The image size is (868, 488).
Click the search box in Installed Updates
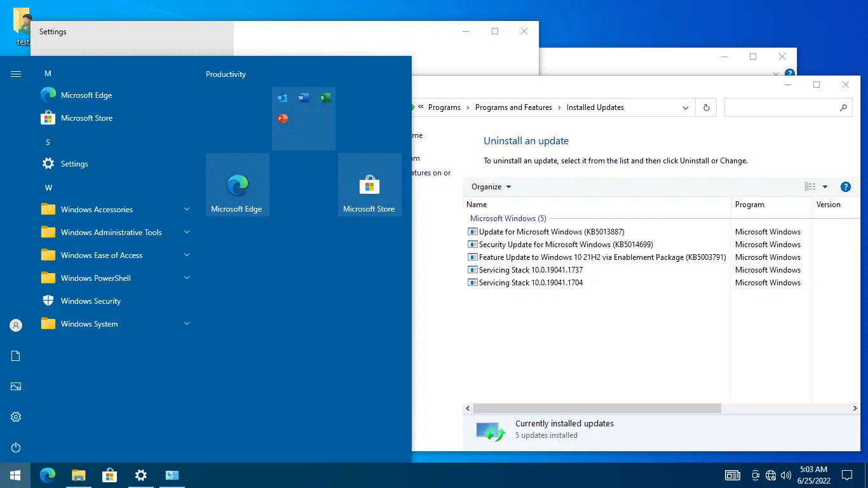point(788,107)
